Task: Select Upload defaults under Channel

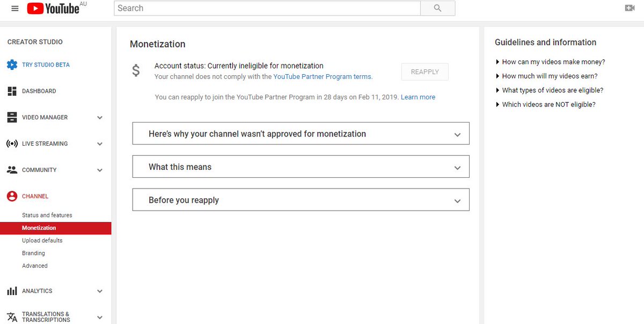Action: coord(42,241)
